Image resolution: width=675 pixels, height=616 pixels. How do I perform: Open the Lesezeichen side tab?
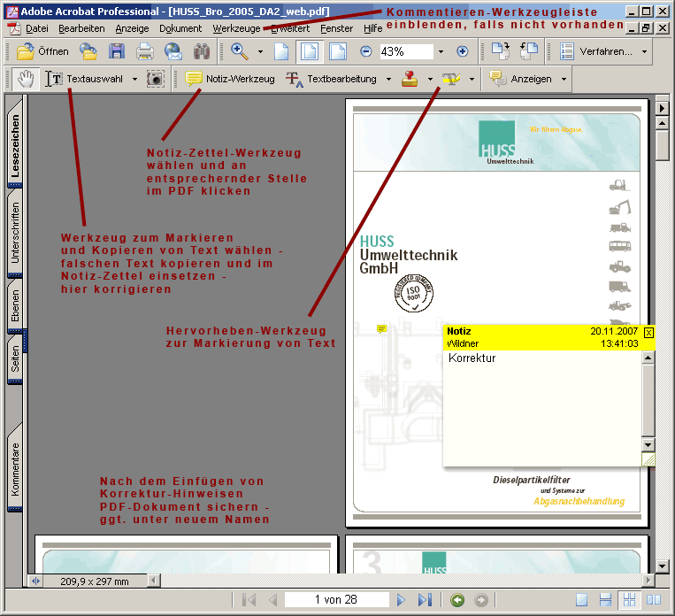[x=15, y=146]
